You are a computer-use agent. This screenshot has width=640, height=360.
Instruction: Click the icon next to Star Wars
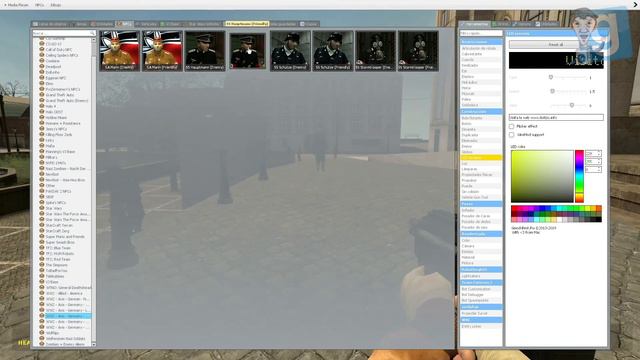(42, 208)
